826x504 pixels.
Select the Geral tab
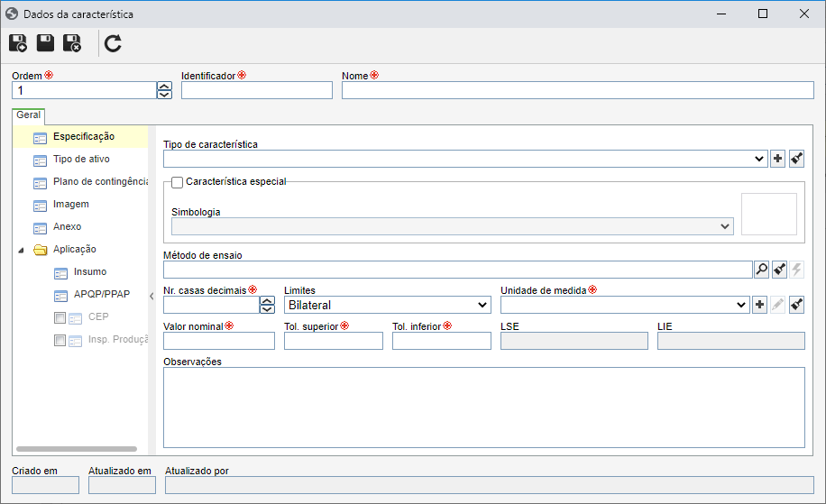(x=29, y=115)
